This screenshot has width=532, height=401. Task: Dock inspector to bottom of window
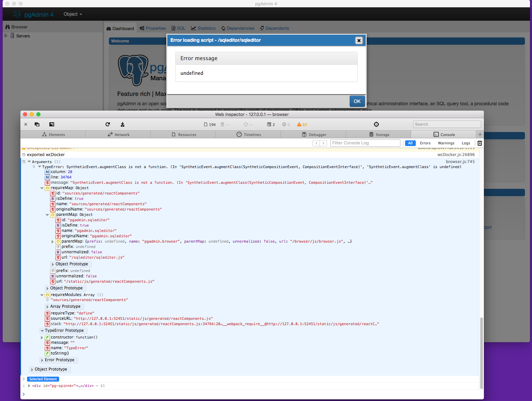pos(52,124)
